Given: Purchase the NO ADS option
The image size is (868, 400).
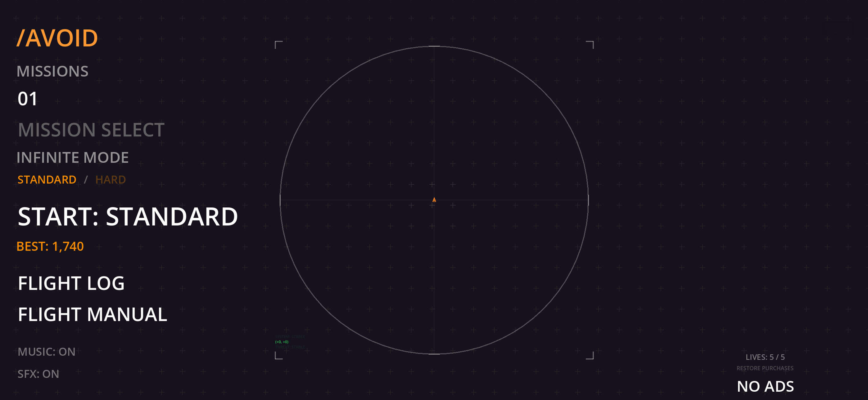Looking at the screenshot, I should pos(765,387).
